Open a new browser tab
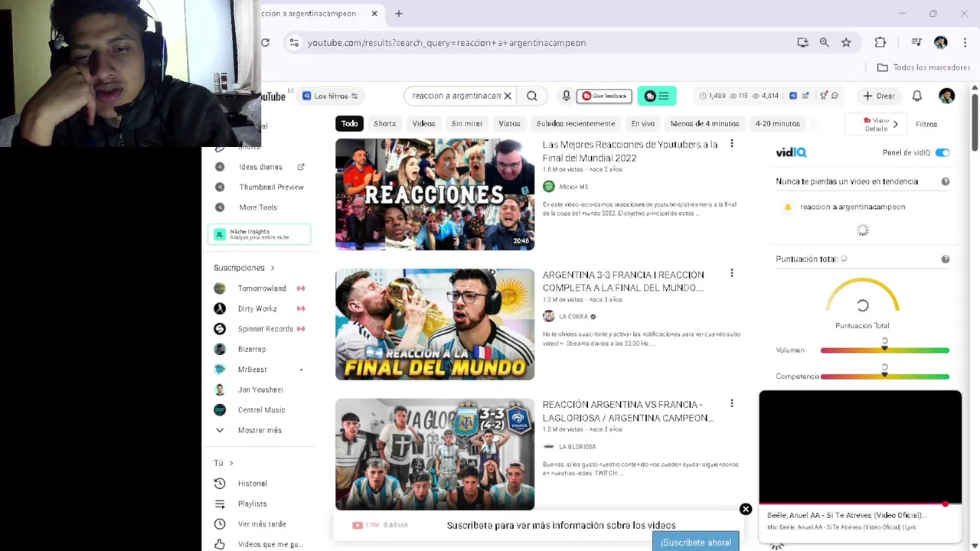This screenshot has width=980, height=551. [399, 14]
